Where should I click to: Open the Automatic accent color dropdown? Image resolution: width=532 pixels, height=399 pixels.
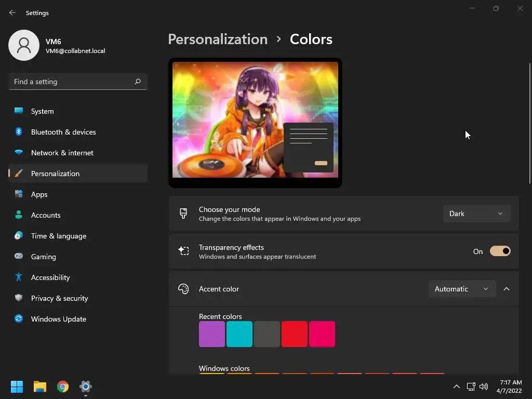(462, 289)
